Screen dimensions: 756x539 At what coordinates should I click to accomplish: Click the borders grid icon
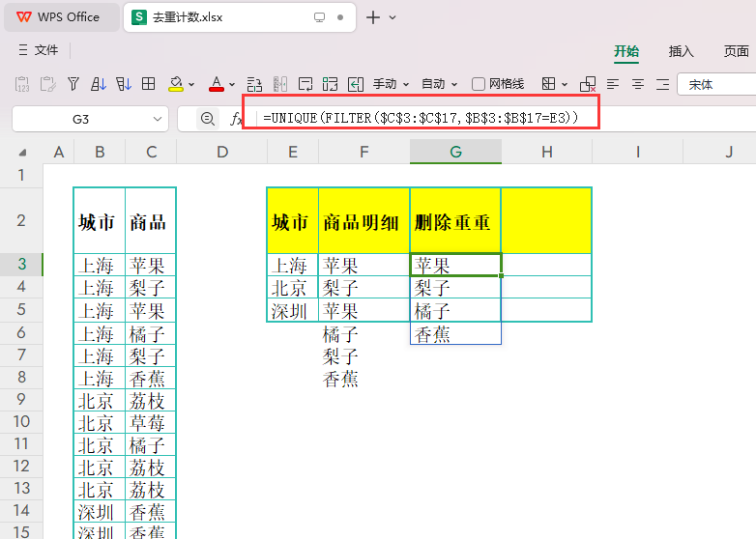pyautogui.click(x=149, y=84)
